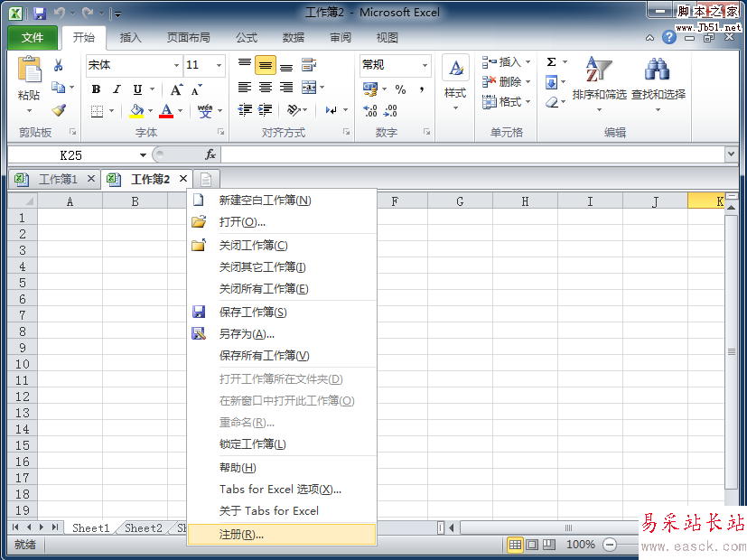Click the phonetic guide wén icon
This screenshot has width=747, height=560.
(x=205, y=111)
